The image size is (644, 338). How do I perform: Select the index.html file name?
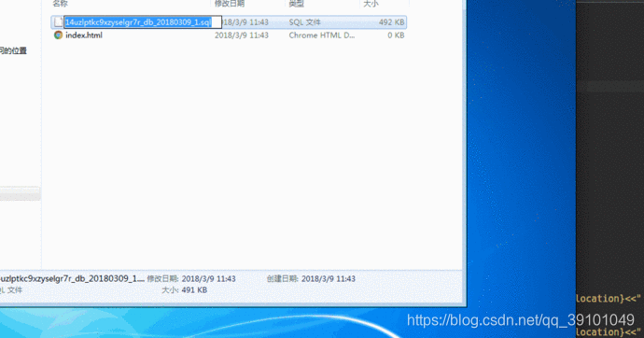(x=84, y=35)
